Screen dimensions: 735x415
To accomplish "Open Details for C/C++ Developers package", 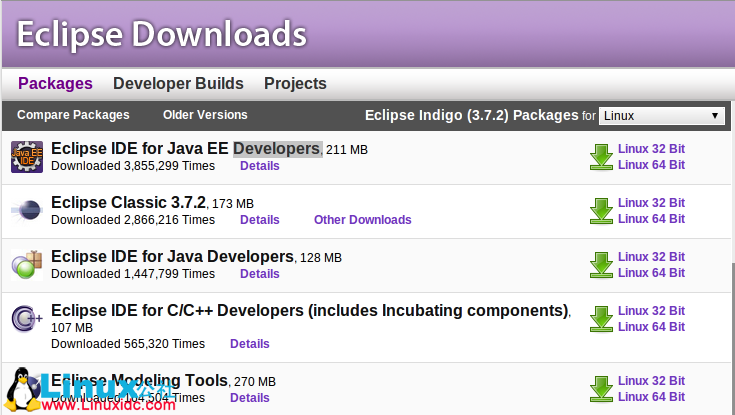I will click(250, 344).
